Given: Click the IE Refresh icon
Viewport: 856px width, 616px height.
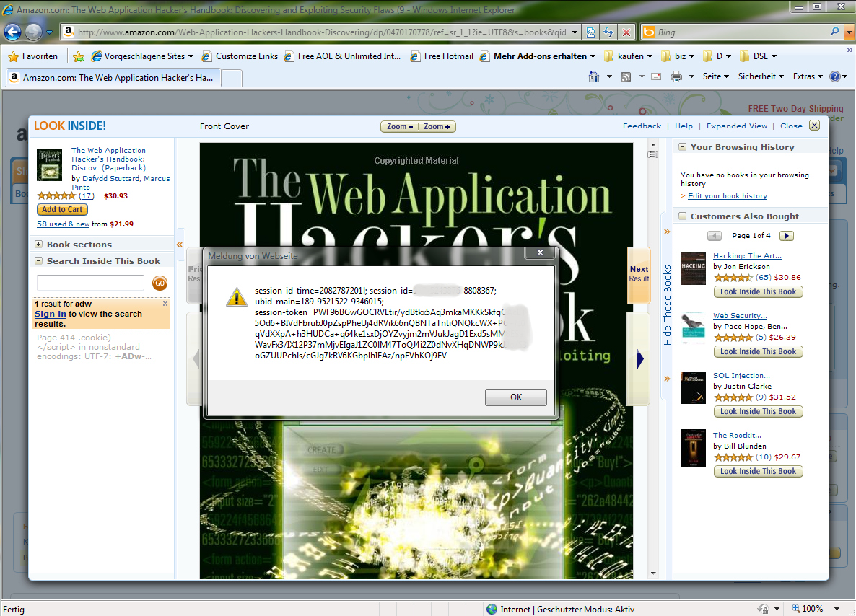Looking at the screenshot, I should (x=608, y=32).
